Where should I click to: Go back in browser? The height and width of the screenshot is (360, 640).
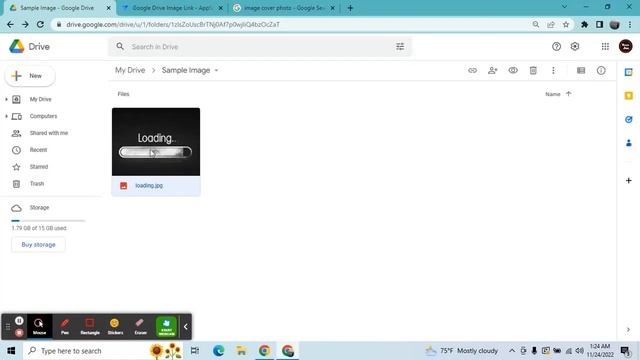[x=11, y=24]
